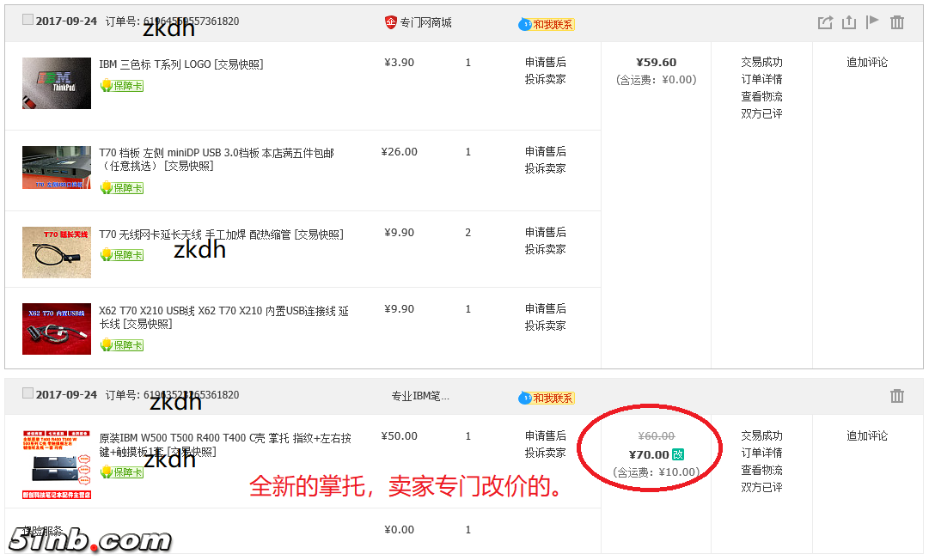Click 保障卡 badge under IBM 三色标 item

(122, 86)
